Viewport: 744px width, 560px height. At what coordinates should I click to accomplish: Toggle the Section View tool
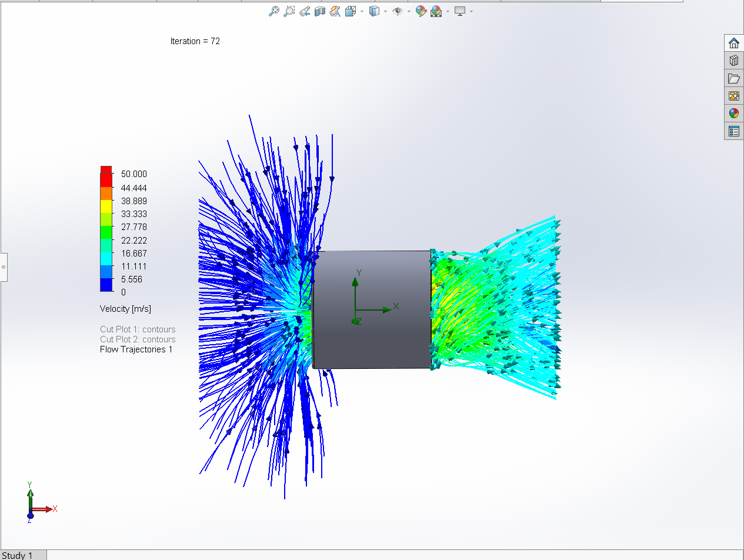pyautogui.click(x=320, y=11)
